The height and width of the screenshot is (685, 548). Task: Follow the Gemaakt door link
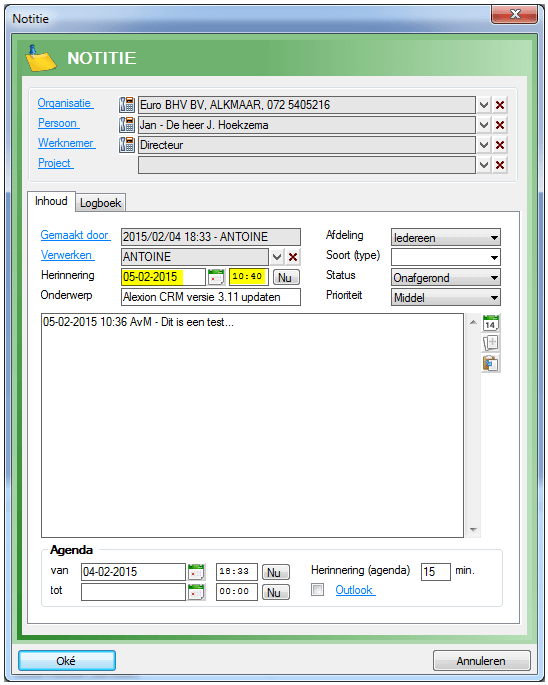coord(75,235)
